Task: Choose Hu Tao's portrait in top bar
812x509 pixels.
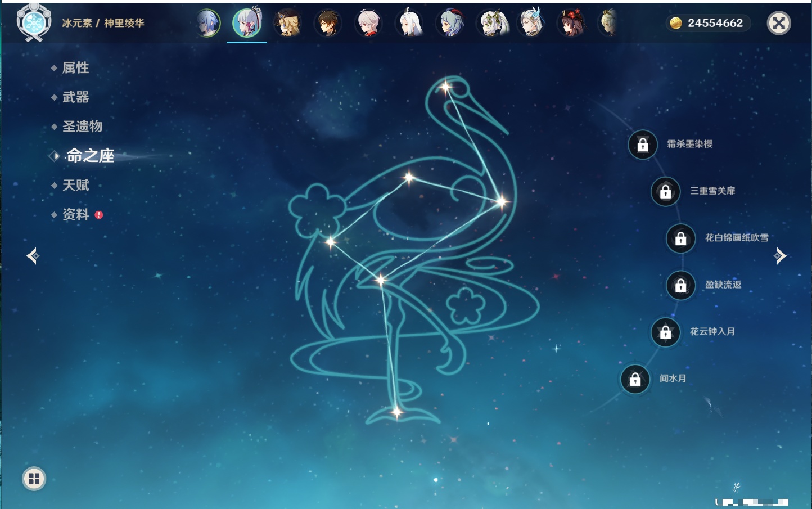Action: point(571,23)
